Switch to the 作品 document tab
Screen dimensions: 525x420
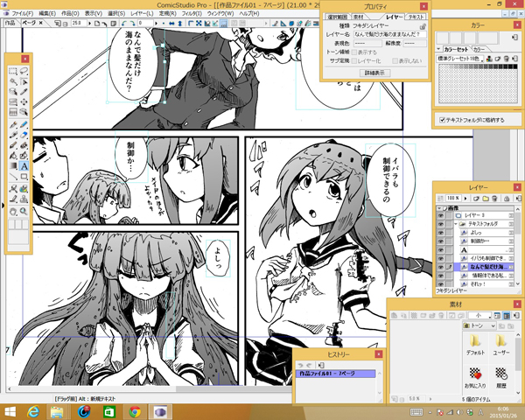(10, 23)
